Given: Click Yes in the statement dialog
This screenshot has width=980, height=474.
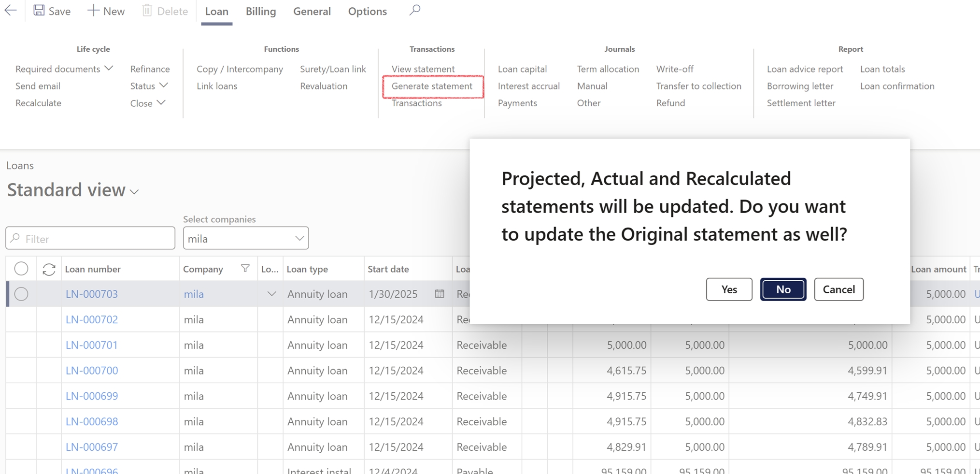Looking at the screenshot, I should pyautogui.click(x=729, y=289).
